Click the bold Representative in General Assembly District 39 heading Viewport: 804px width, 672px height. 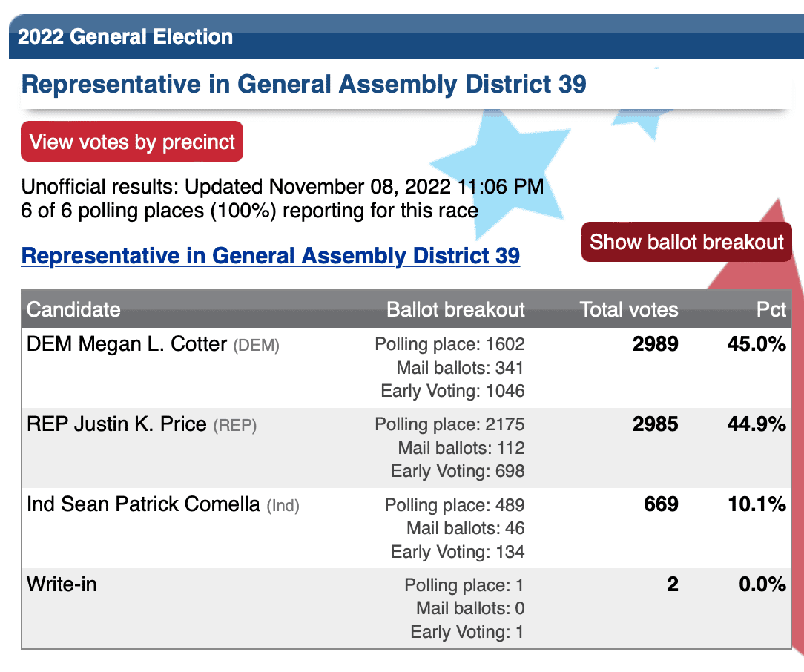point(303,84)
